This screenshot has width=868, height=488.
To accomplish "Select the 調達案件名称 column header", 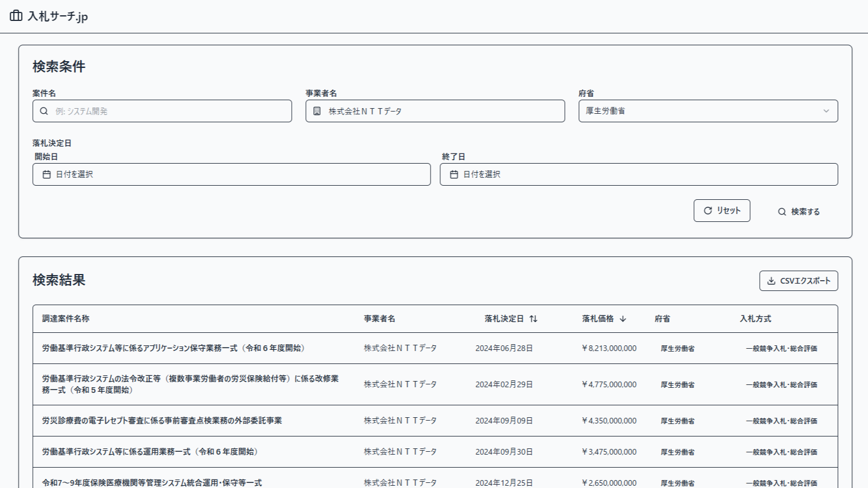I will point(66,319).
